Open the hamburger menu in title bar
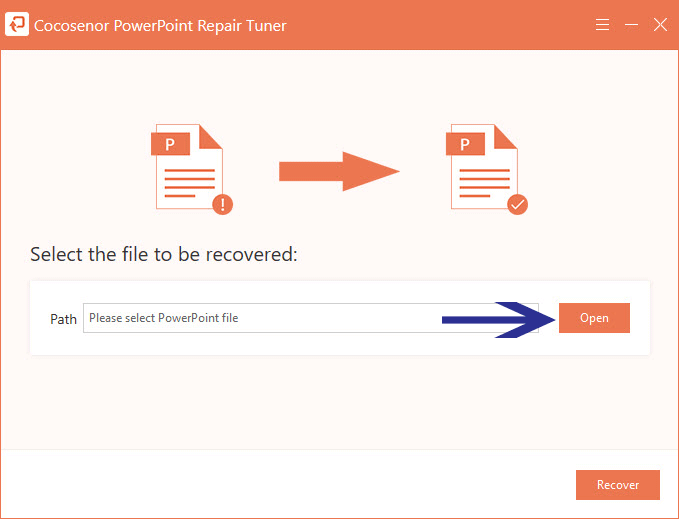Screen dimensions: 679x519 tap(602, 25)
